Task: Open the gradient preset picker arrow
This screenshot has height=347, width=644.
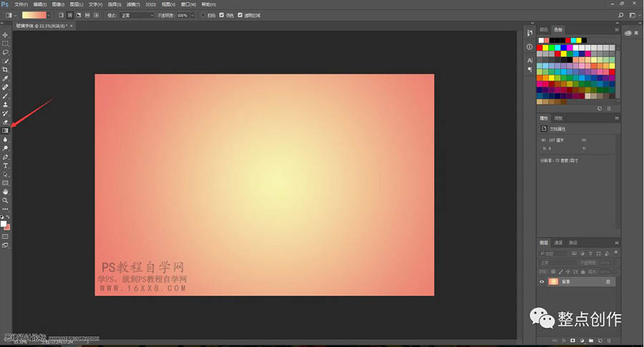Action: (x=49, y=15)
